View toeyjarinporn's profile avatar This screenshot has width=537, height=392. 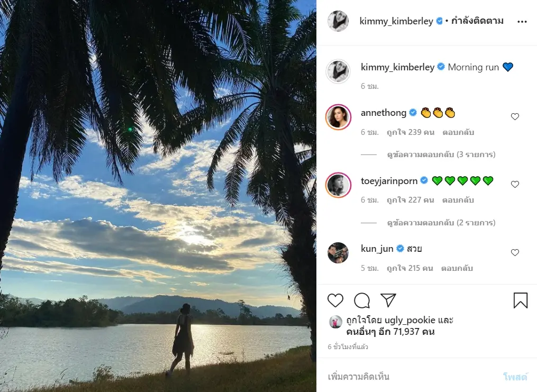click(x=338, y=185)
